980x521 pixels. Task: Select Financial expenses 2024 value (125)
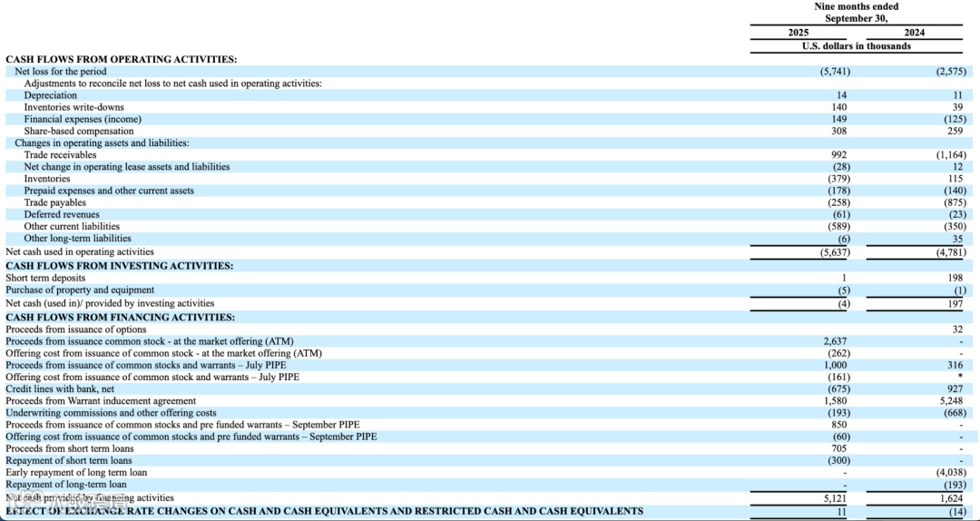point(955,119)
